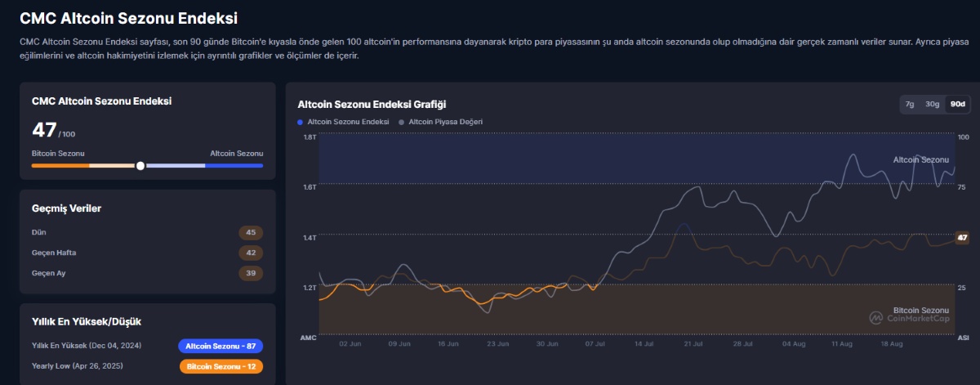Image resolution: width=980 pixels, height=385 pixels.
Task: Click the Altcoin Sezonu - 87 badge
Action: [x=220, y=346]
